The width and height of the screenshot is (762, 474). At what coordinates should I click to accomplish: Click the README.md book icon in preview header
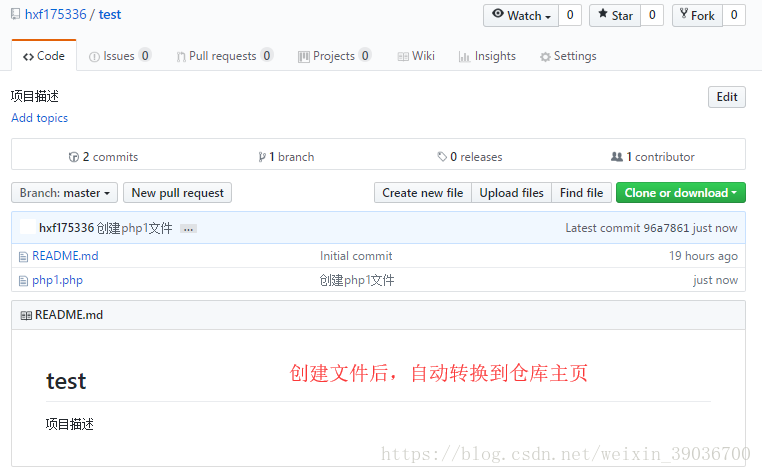click(x=26, y=316)
